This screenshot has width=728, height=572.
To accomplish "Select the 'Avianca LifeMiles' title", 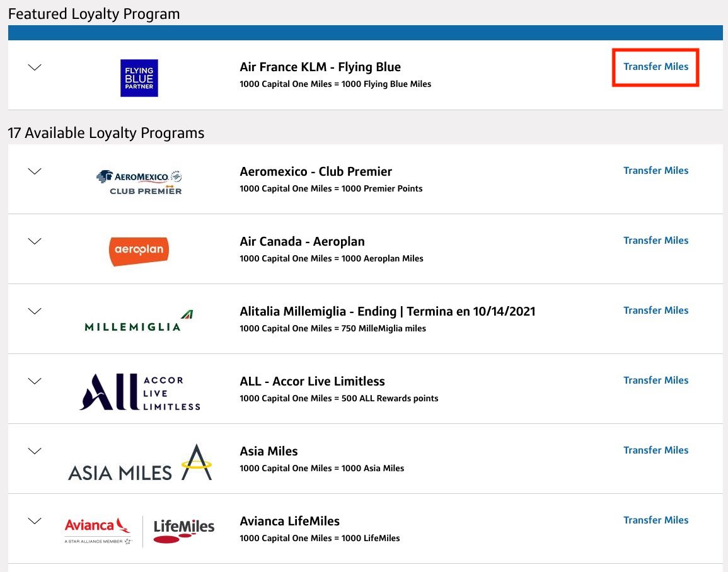I will pyautogui.click(x=290, y=522).
